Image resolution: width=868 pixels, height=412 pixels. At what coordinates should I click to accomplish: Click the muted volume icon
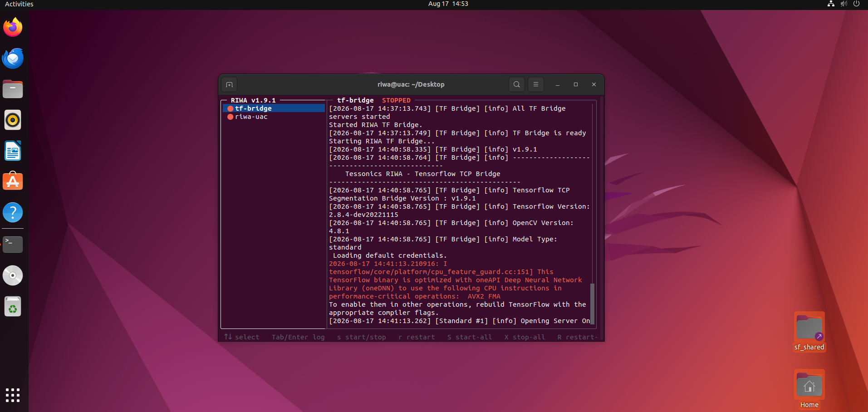pos(843,4)
